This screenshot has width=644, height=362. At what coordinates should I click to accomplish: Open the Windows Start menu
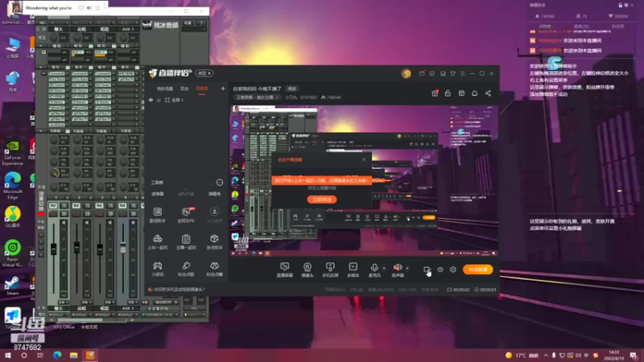(x=8, y=355)
